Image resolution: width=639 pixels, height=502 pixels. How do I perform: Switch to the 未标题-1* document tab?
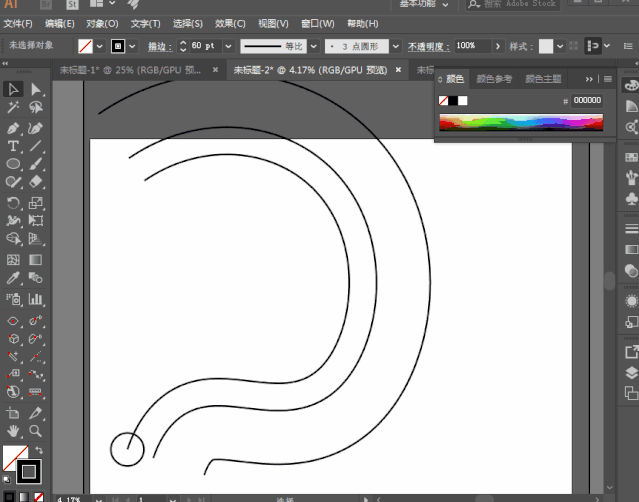click(130, 70)
